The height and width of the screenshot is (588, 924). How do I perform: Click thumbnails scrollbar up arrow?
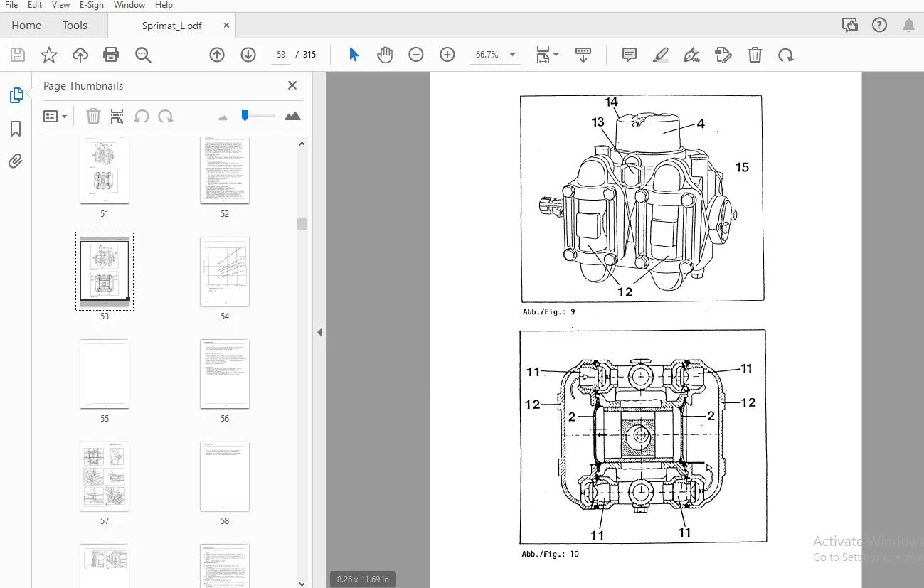[302, 144]
